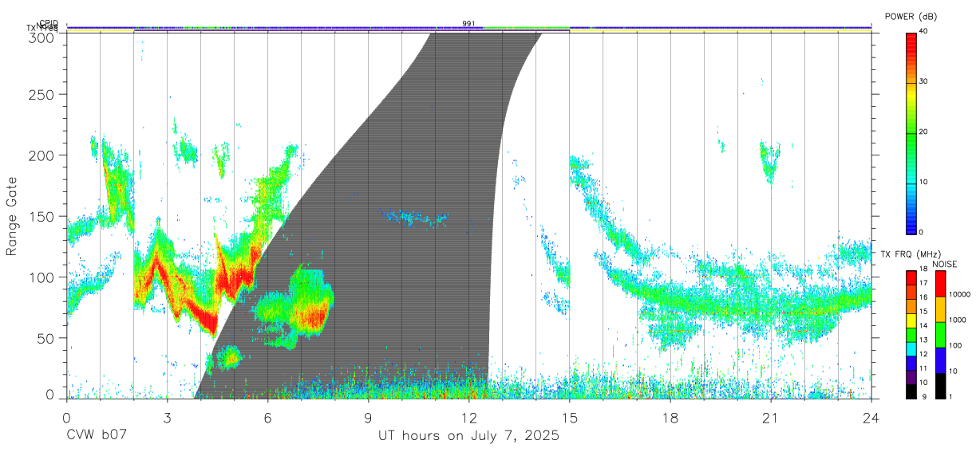Select black swatch in NOISE legend
This screenshot has height=452, width=980.
[x=940, y=385]
